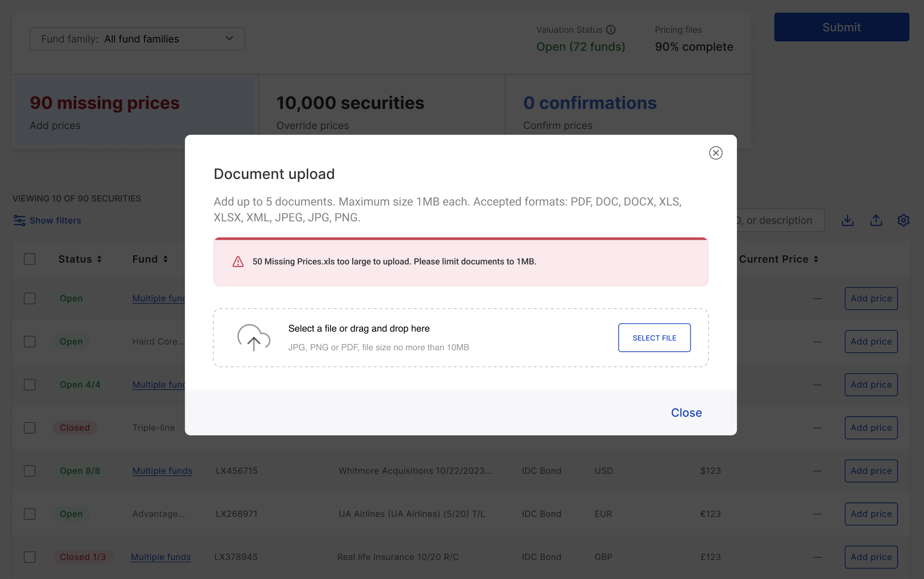Click the Show filters sliders icon

click(19, 221)
